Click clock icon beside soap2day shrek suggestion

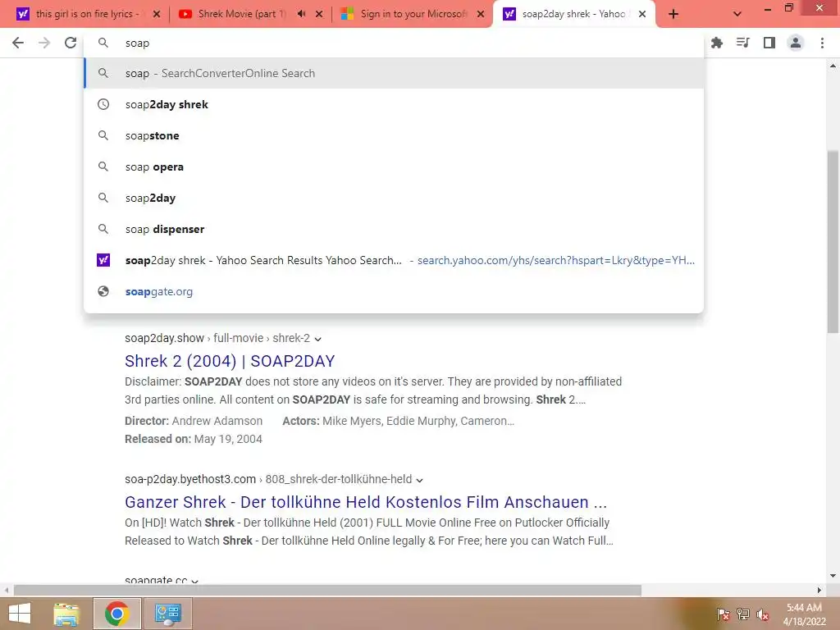click(x=103, y=104)
